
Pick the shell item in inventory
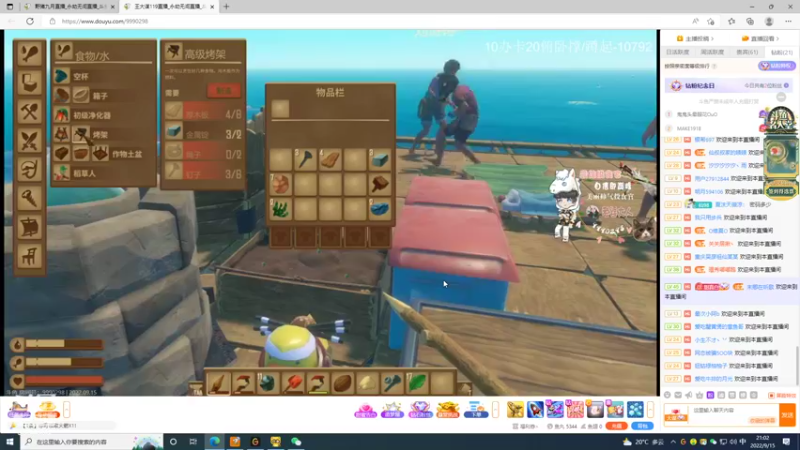pyautogui.click(x=280, y=184)
